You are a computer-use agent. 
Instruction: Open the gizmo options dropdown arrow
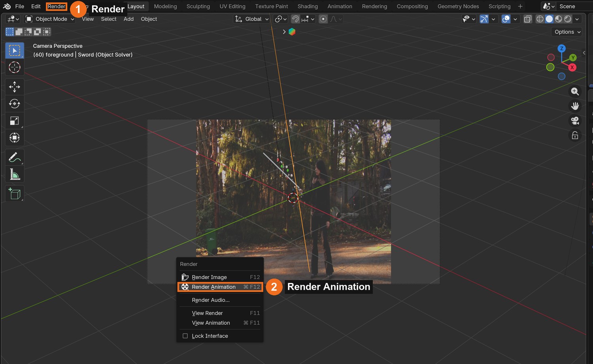click(x=493, y=19)
